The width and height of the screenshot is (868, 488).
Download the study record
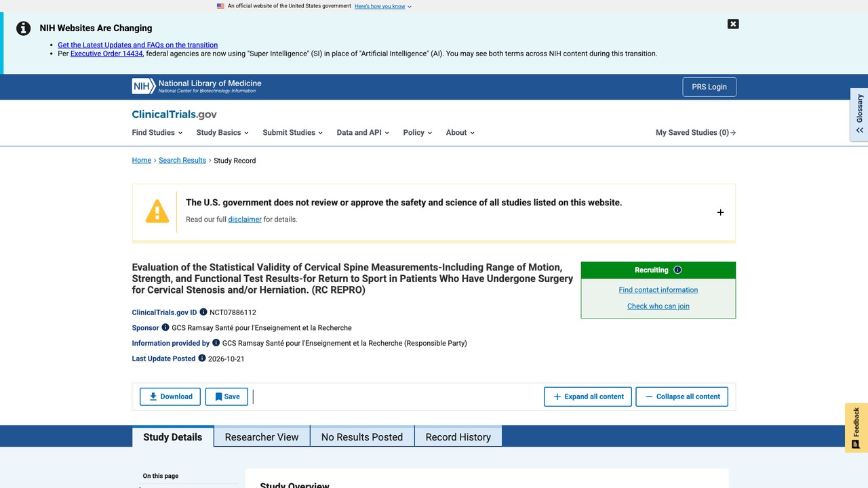[170, 396]
